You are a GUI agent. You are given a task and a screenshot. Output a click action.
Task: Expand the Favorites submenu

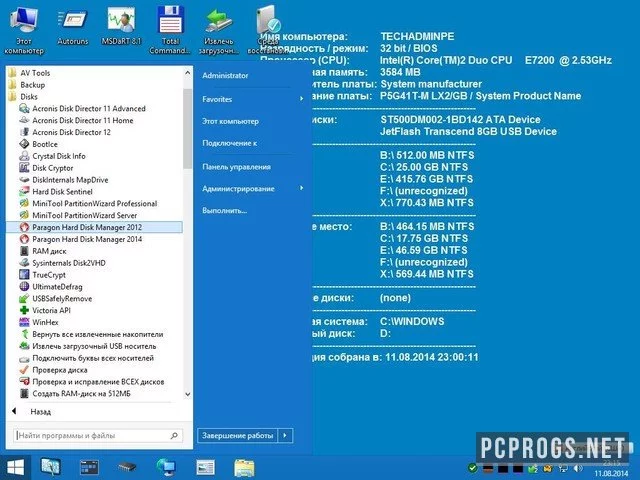click(251, 99)
